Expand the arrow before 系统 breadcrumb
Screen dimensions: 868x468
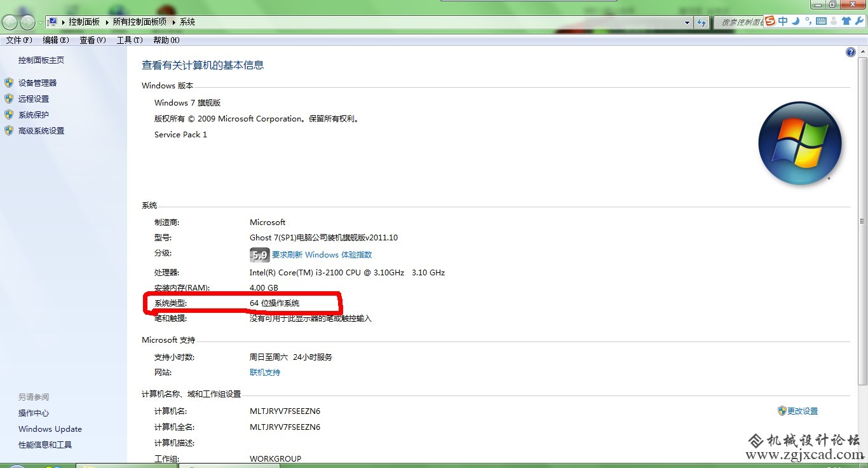click(x=174, y=22)
